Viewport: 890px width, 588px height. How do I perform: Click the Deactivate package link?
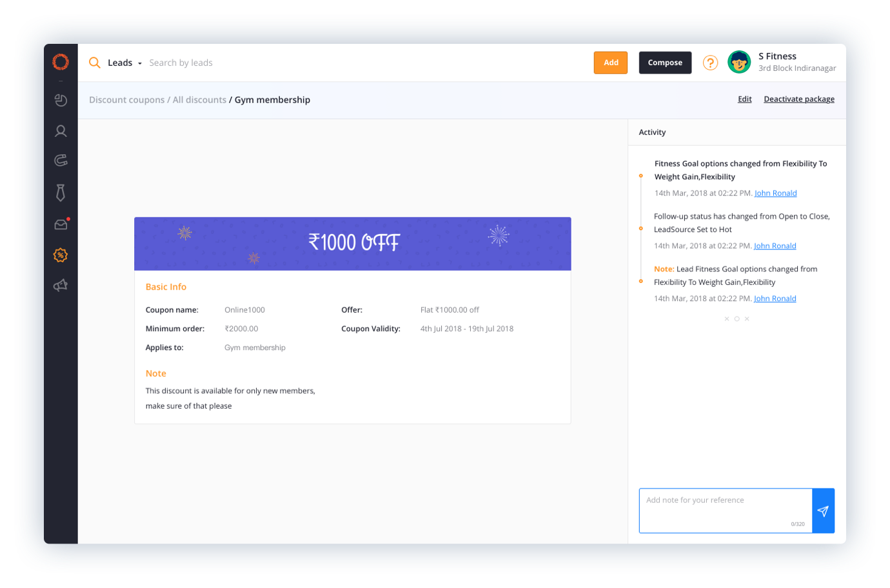pos(798,99)
